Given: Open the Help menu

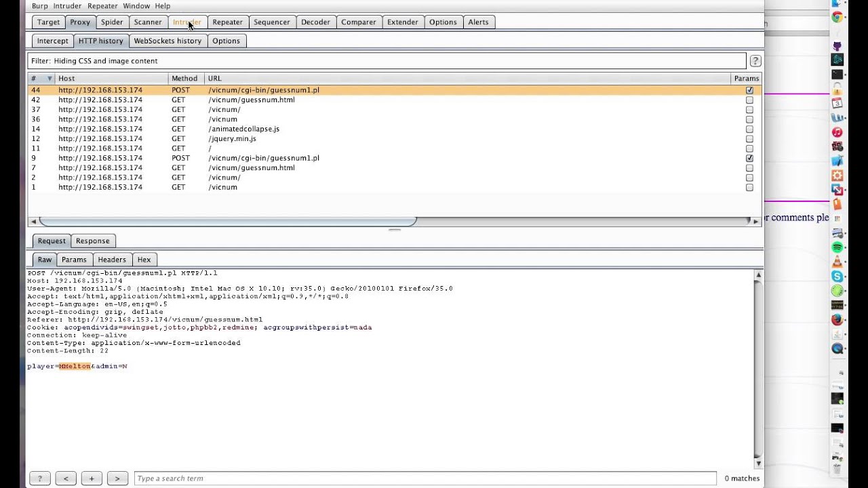Looking at the screenshot, I should [163, 6].
